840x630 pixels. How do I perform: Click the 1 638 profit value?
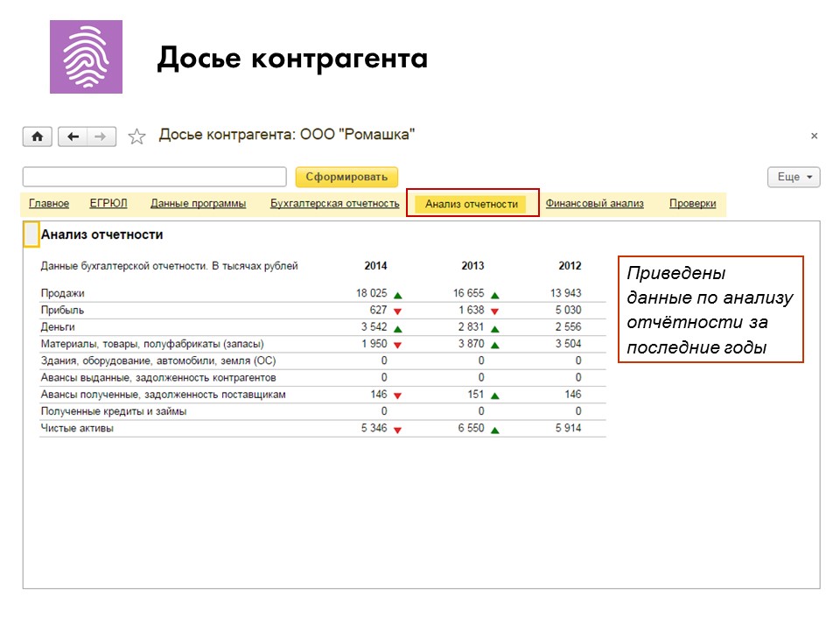point(472,310)
